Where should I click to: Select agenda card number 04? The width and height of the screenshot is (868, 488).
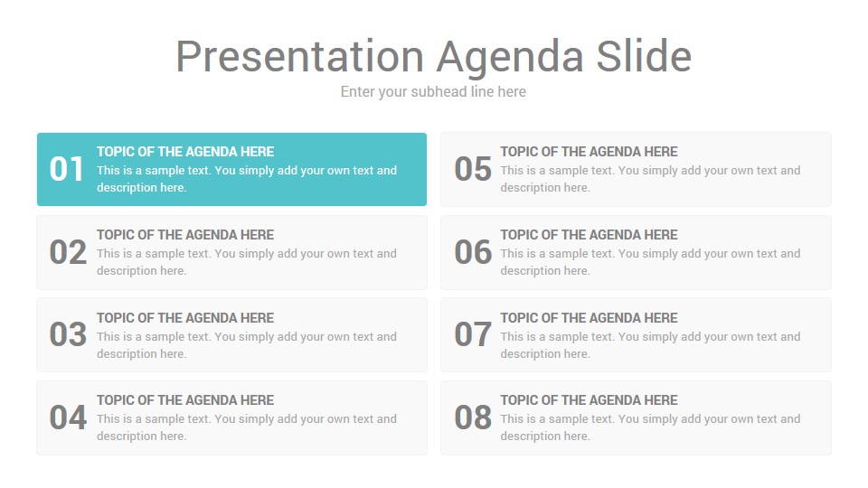click(x=232, y=418)
